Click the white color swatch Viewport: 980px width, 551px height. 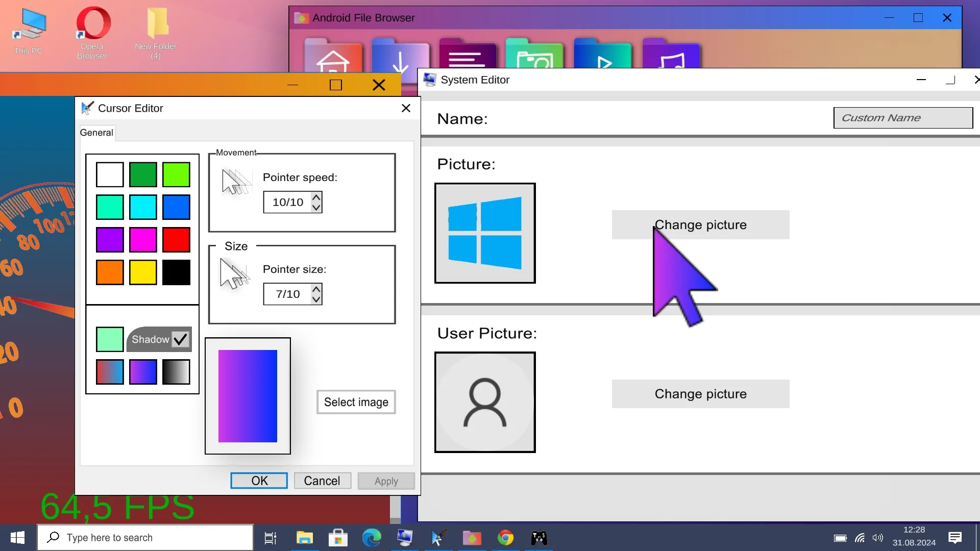110,174
